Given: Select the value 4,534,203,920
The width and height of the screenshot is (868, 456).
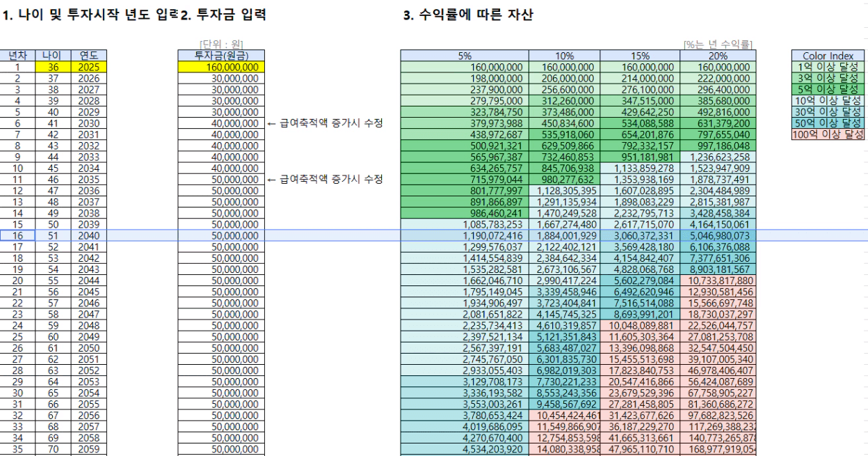Looking at the screenshot, I should click(465, 448).
